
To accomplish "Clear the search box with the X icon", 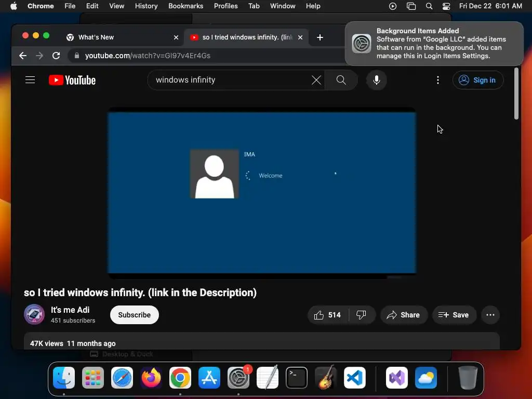I will click(x=316, y=80).
